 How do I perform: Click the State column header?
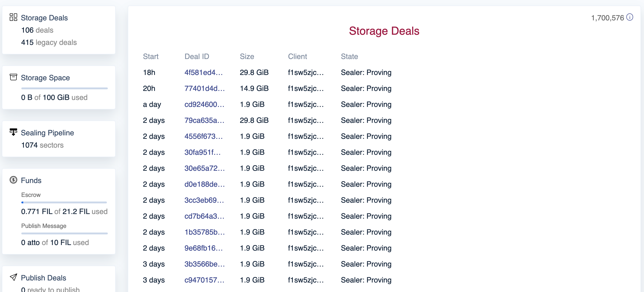349,56
